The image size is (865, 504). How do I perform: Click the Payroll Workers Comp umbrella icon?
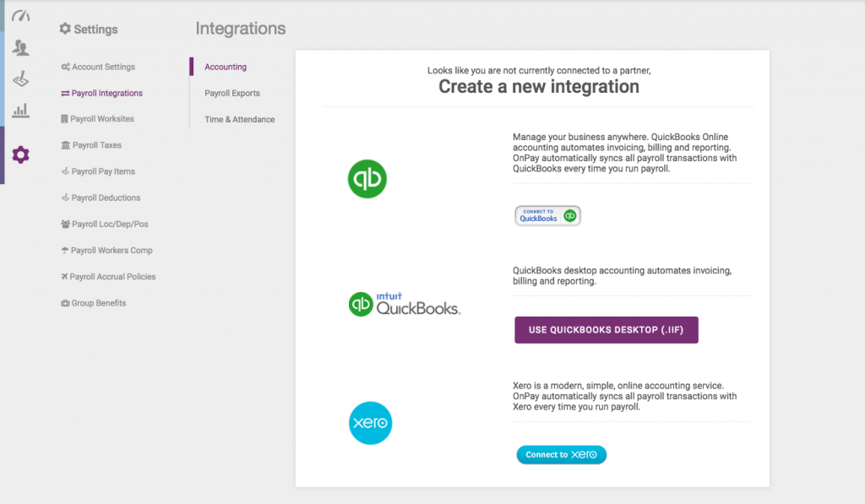click(64, 251)
